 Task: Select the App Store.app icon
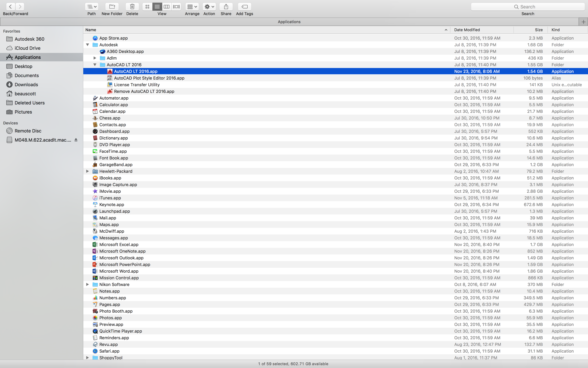point(95,38)
